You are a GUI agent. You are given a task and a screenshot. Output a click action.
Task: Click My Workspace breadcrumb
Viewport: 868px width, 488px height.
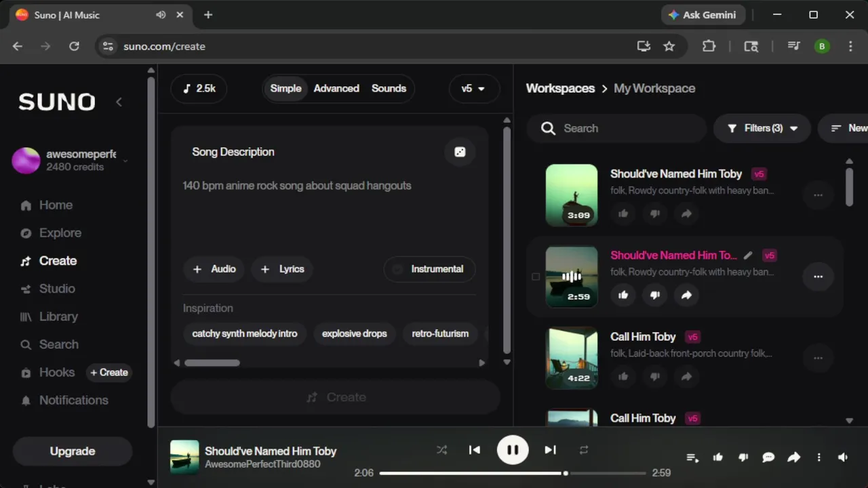coord(654,89)
